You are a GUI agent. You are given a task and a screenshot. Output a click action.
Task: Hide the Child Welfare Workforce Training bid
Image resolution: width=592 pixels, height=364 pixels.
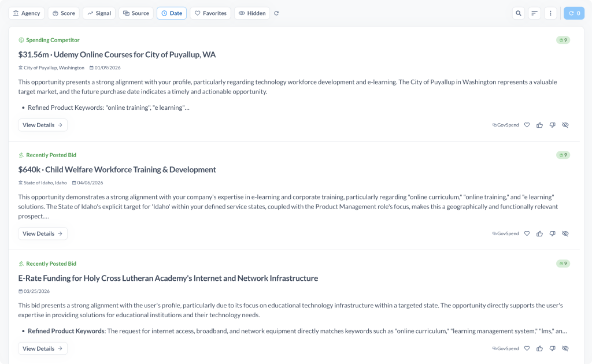coord(565,233)
